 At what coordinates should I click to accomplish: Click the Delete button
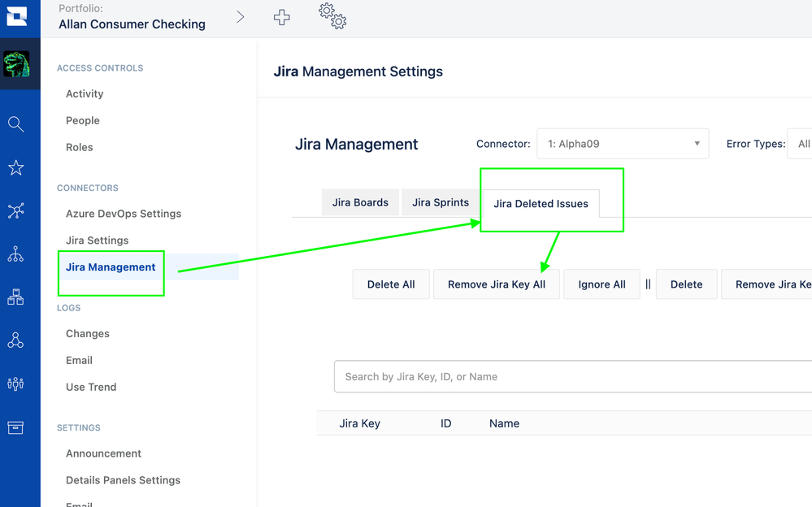[x=687, y=284]
